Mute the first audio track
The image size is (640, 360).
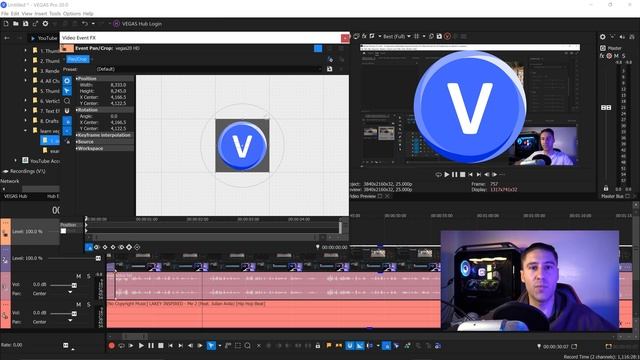(x=79, y=276)
